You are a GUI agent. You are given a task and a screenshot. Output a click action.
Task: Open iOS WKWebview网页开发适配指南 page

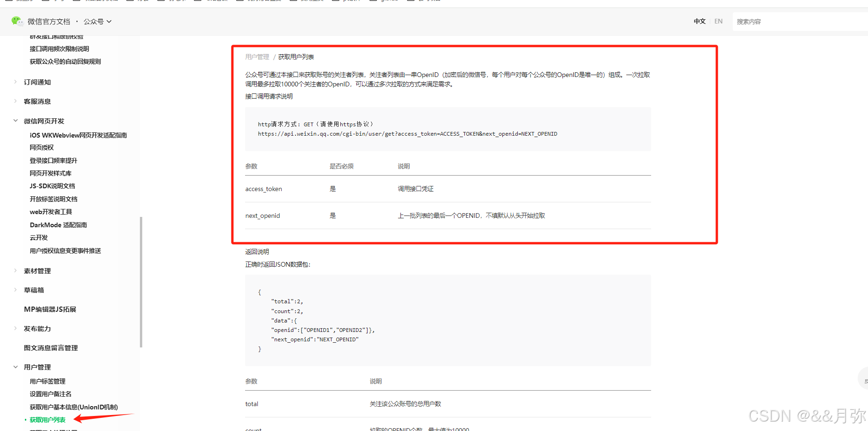pos(78,135)
